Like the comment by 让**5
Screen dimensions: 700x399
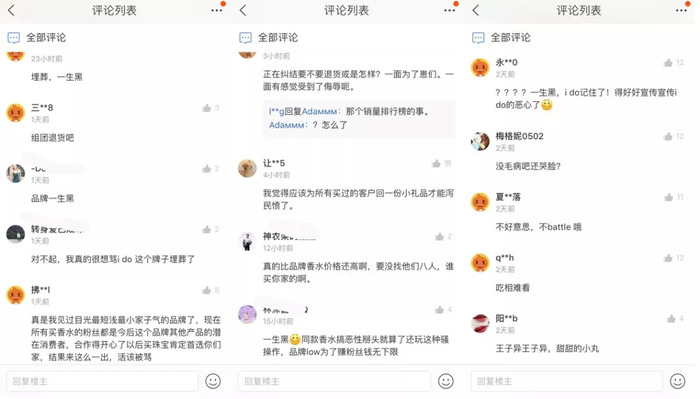436,164
